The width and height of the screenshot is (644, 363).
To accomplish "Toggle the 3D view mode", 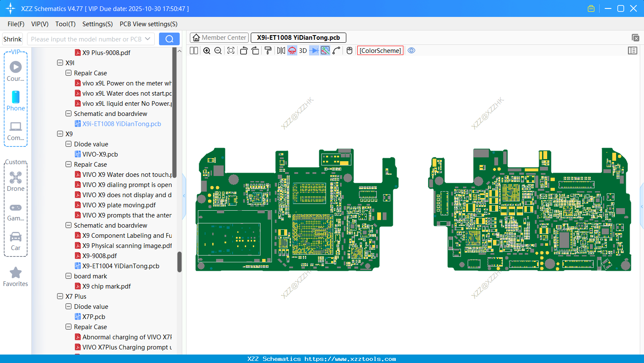I will point(303,51).
